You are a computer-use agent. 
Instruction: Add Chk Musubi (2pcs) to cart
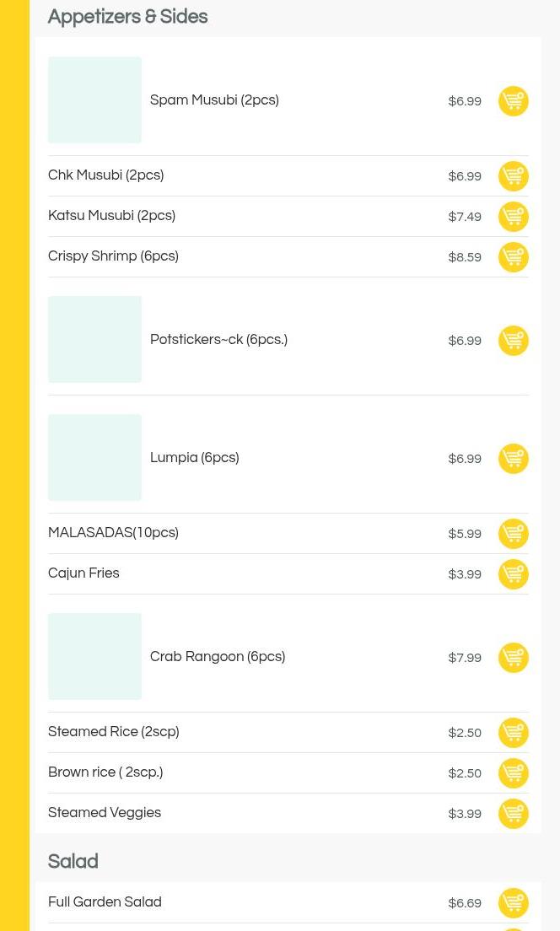click(513, 176)
